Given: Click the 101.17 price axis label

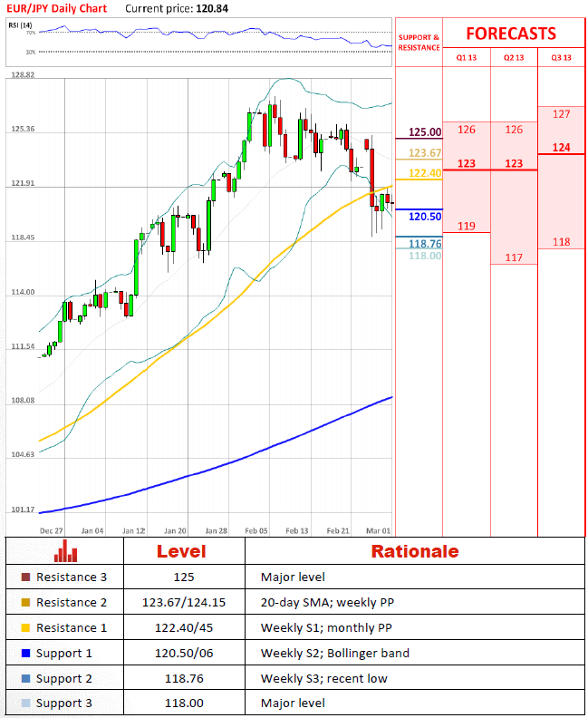Looking at the screenshot, I should point(23,509).
